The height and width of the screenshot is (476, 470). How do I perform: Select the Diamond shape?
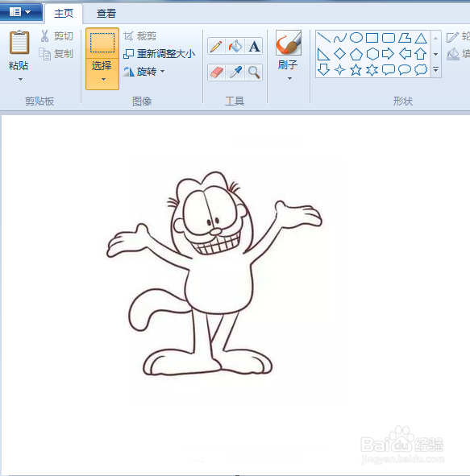tap(339, 54)
